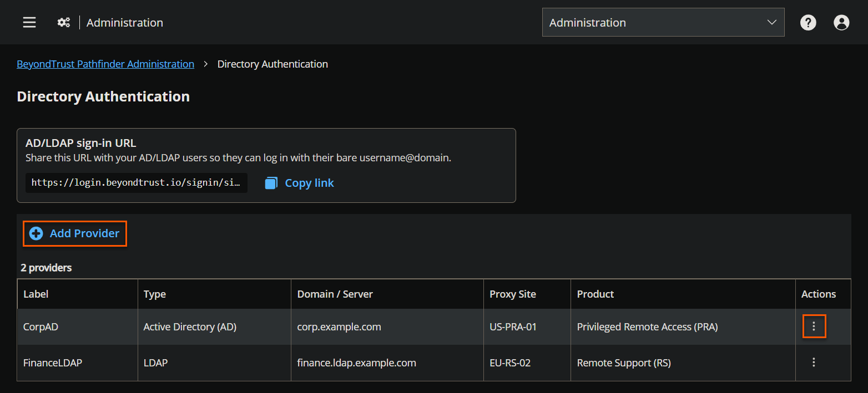868x393 pixels.
Task: Click the Proxy Site column header
Action: [x=527, y=294]
